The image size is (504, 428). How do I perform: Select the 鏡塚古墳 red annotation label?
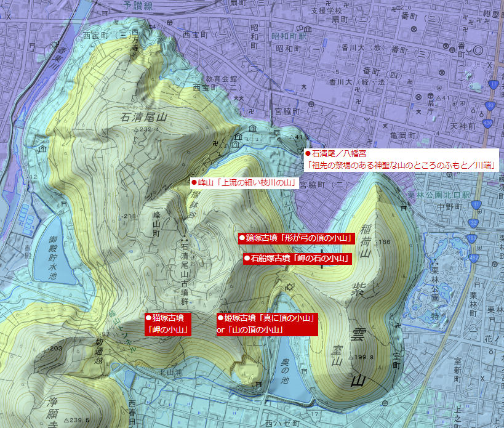click(297, 238)
